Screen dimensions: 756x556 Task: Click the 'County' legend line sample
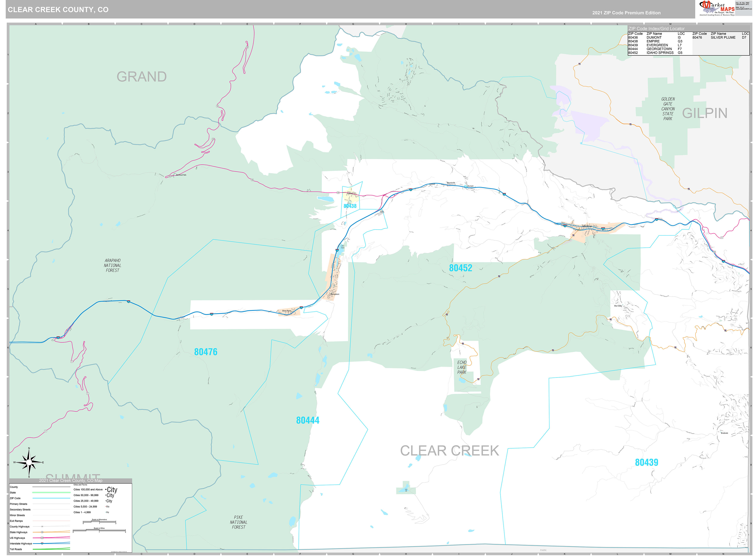[51, 487]
